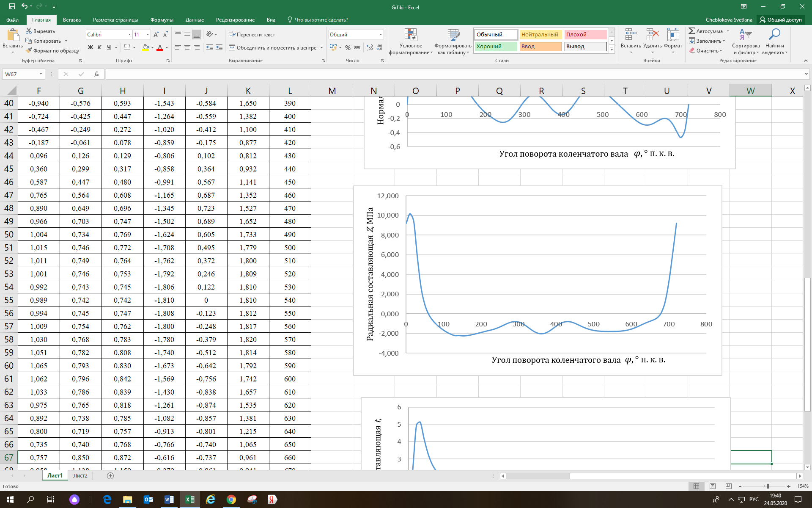Image resolution: width=812 pixels, height=508 pixels.
Task: Open the Разметка страницы tab
Action: click(x=115, y=20)
